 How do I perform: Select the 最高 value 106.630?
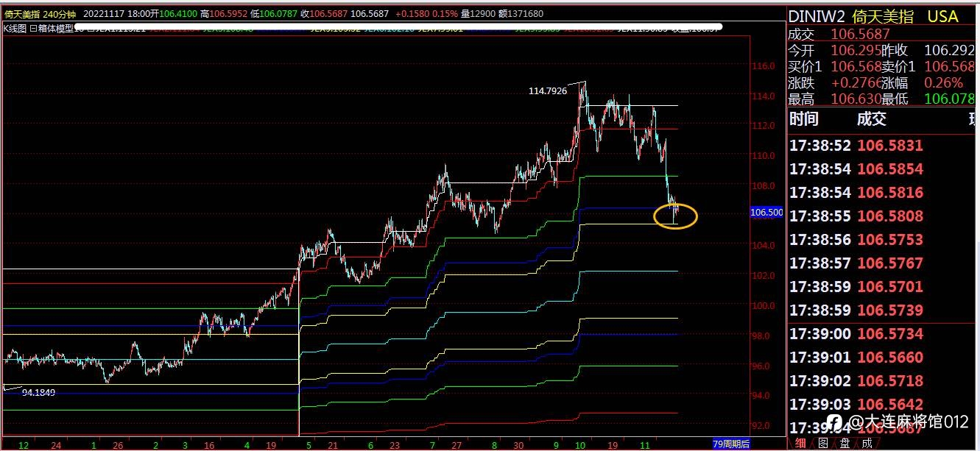[856, 99]
